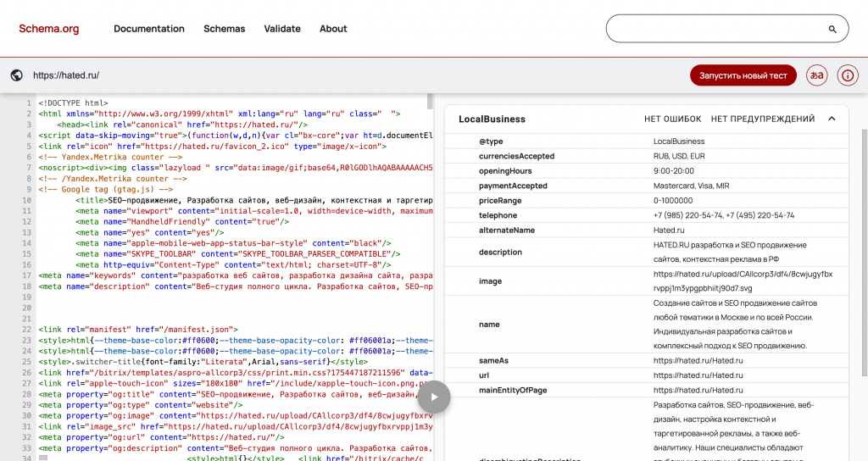
Task: Click the mainEntityOfPage URL value
Action: [686, 391]
